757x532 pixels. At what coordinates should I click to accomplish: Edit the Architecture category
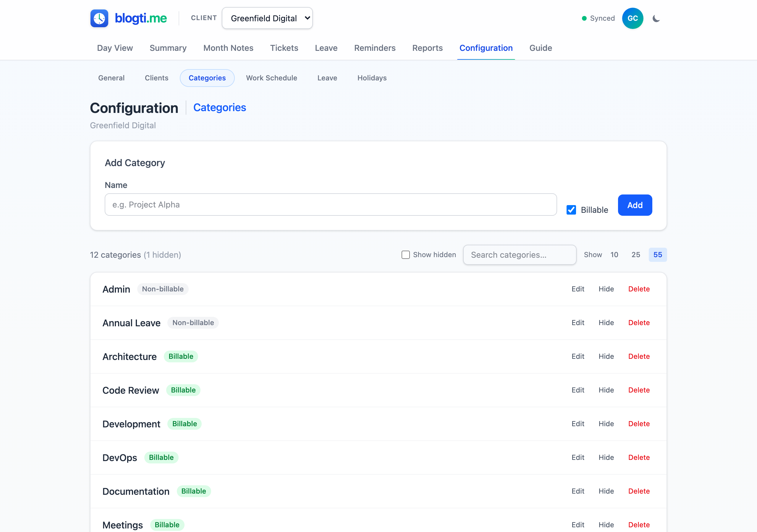pyautogui.click(x=578, y=356)
